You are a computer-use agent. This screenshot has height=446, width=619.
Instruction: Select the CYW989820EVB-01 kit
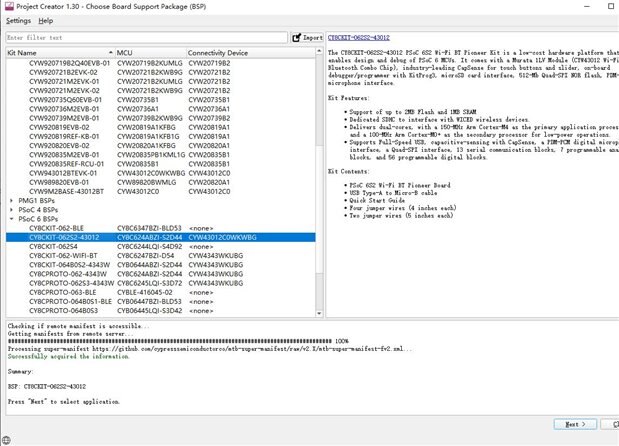point(59,182)
